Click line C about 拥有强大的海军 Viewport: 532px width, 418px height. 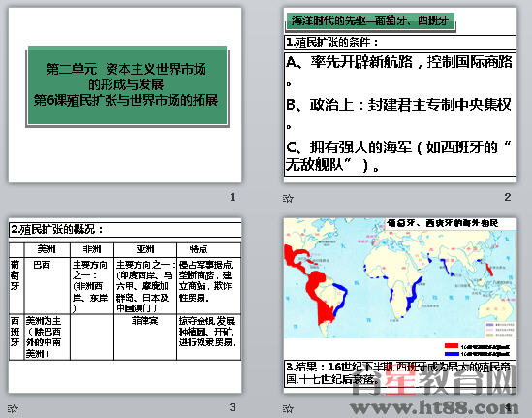point(400,155)
